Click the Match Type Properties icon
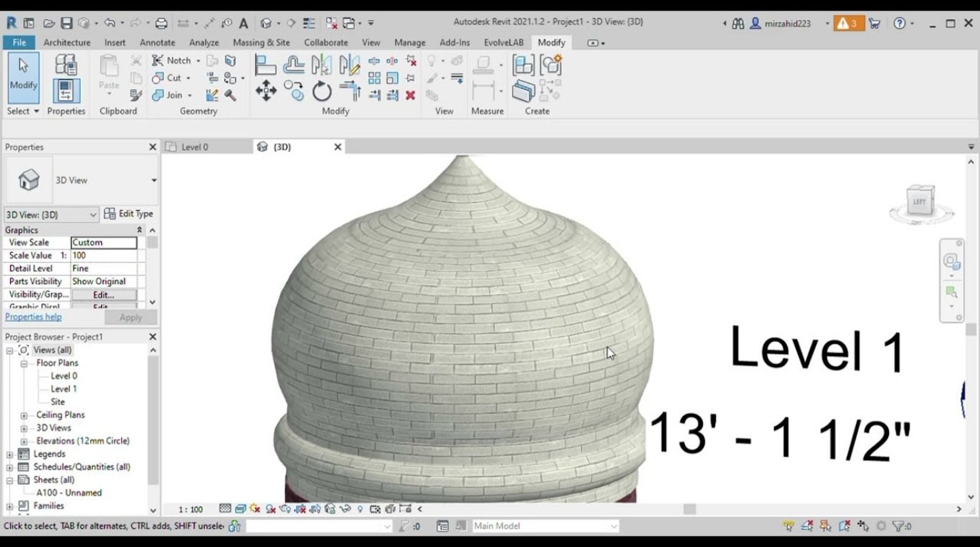Image resolution: width=980 pixels, height=547 pixels. pyautogui.click(x=137, y=95)
